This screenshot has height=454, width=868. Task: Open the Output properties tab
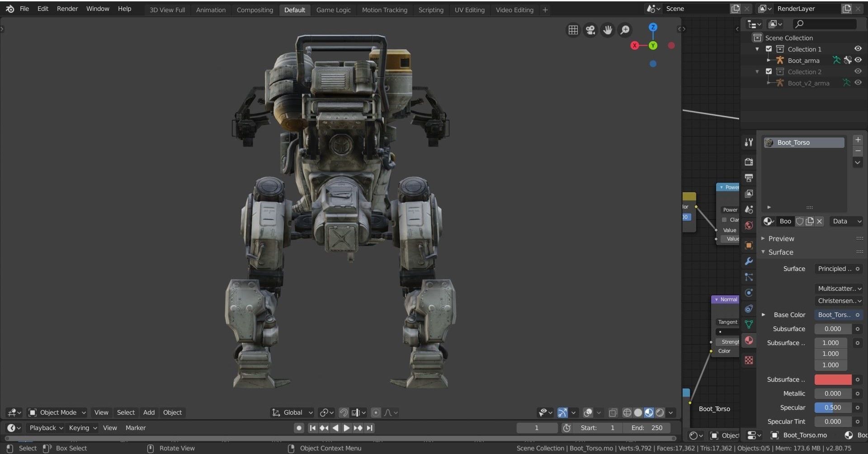coord(749,178)
